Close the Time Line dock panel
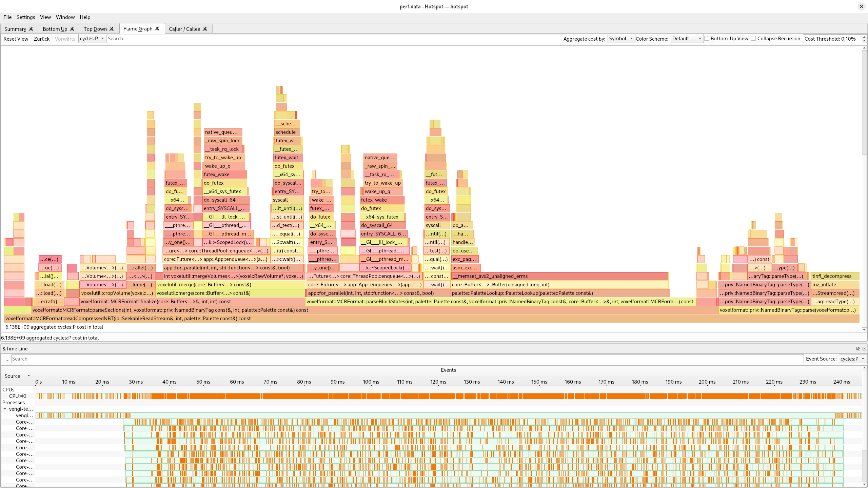The height and width of the screenshot is (488, 868). 864,348
